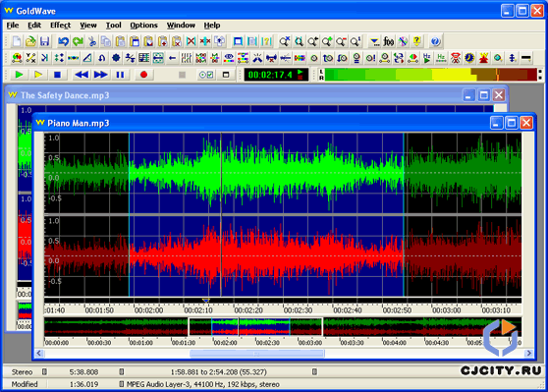Start recording with the red Record button
The height and width of the screenshot is (392, 548).
coord(143,75)
